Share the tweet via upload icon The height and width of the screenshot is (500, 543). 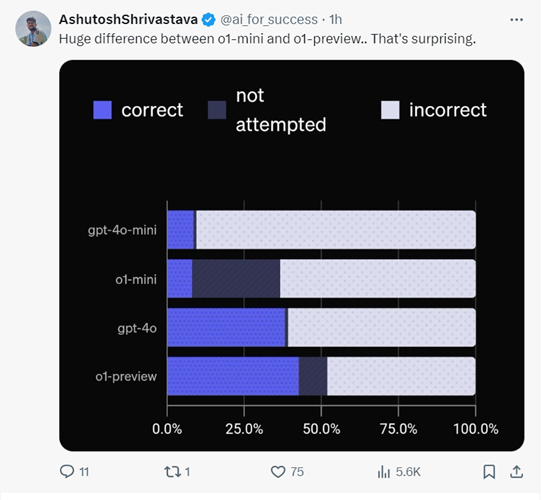coord(516,472)
